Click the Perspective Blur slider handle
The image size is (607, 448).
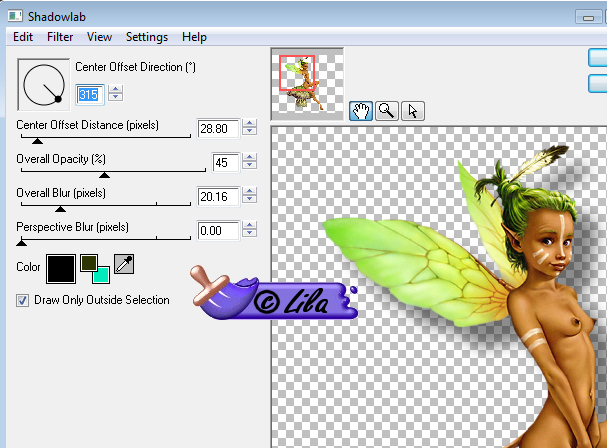[x=21, y=243]
